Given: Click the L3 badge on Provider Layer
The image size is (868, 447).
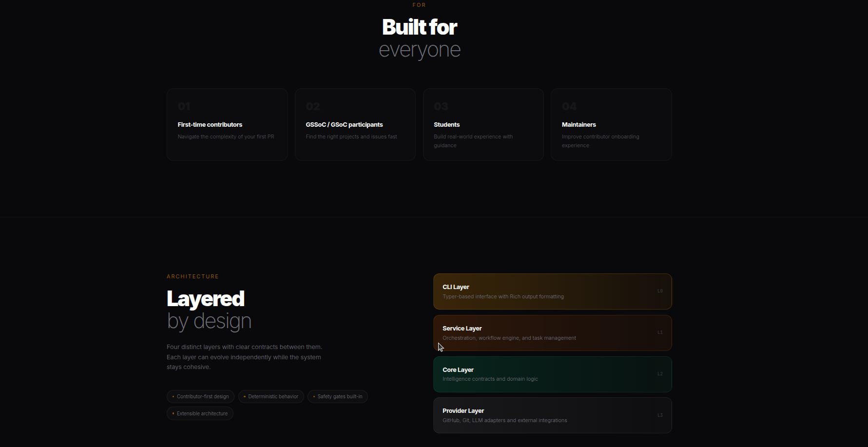Looking at the screenshot, I should [x=660, y=415].
